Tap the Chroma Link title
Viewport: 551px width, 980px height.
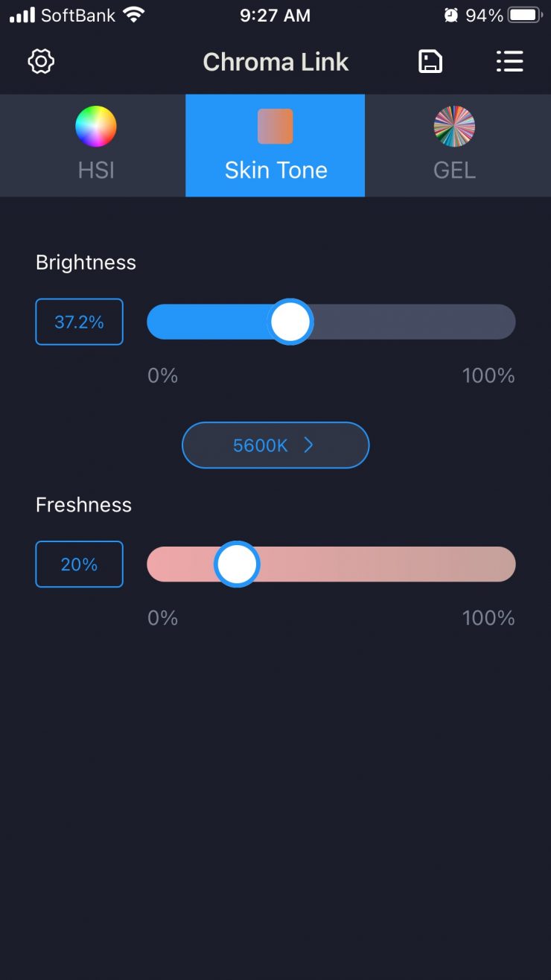275,61
